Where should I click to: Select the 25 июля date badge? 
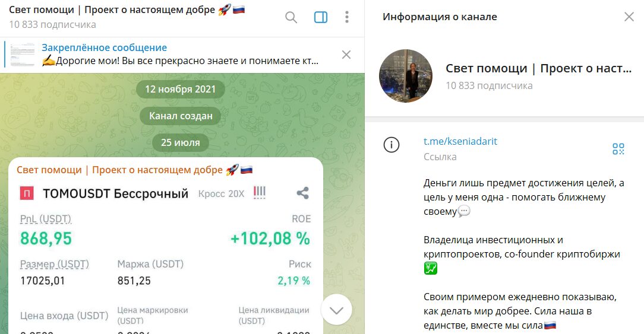point(180,143)
